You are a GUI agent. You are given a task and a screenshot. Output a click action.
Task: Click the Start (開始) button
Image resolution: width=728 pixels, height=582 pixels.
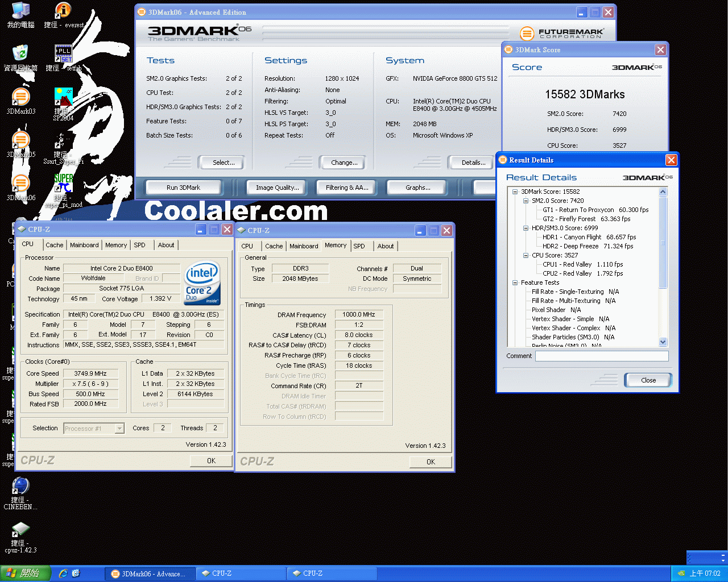click(x=26, y=573)
